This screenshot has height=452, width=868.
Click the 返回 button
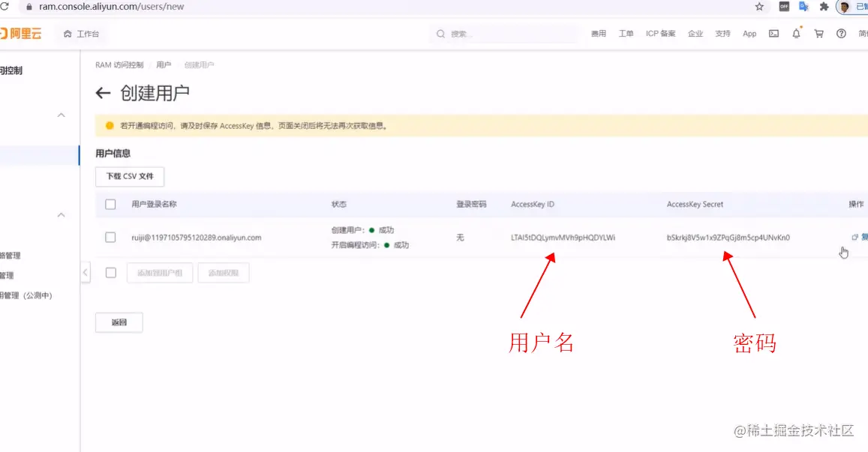[119, 322]
